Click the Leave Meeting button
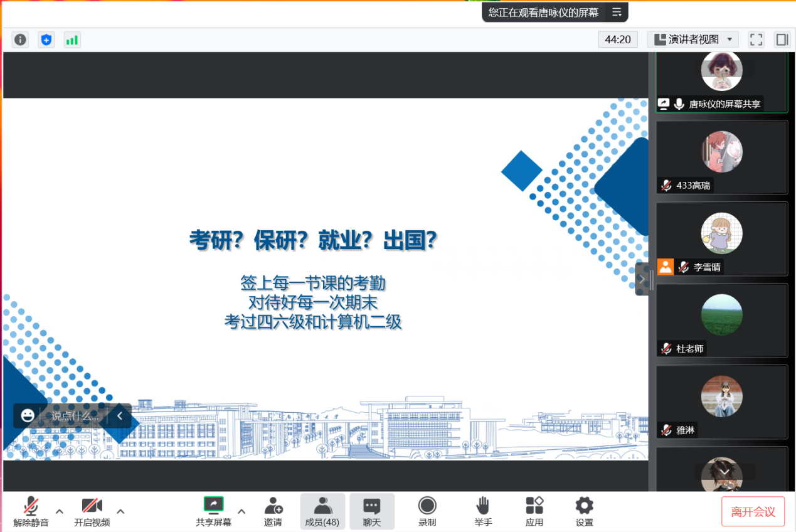 coord(753,511)
